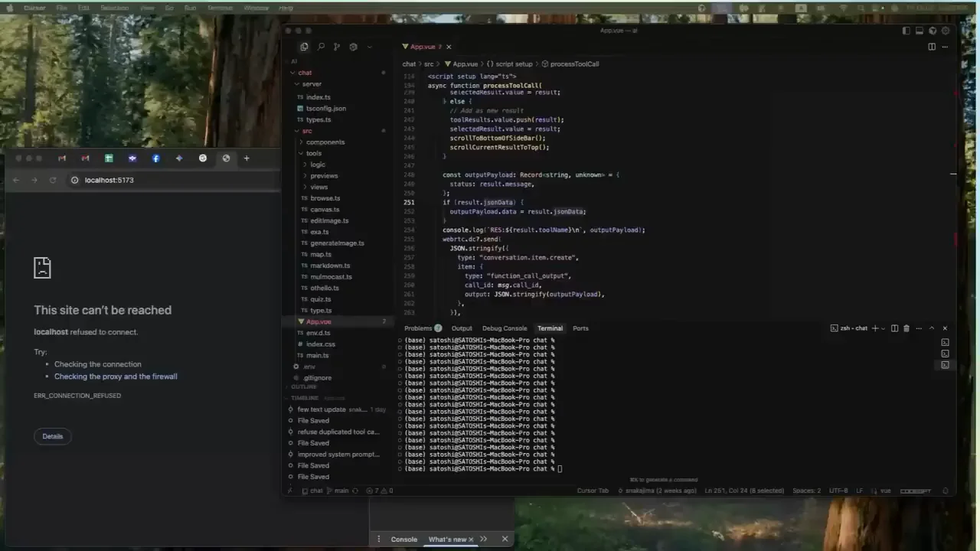Toggle the bottom panel layout icon
The image size is (980, 551).
tap(920, 31)
